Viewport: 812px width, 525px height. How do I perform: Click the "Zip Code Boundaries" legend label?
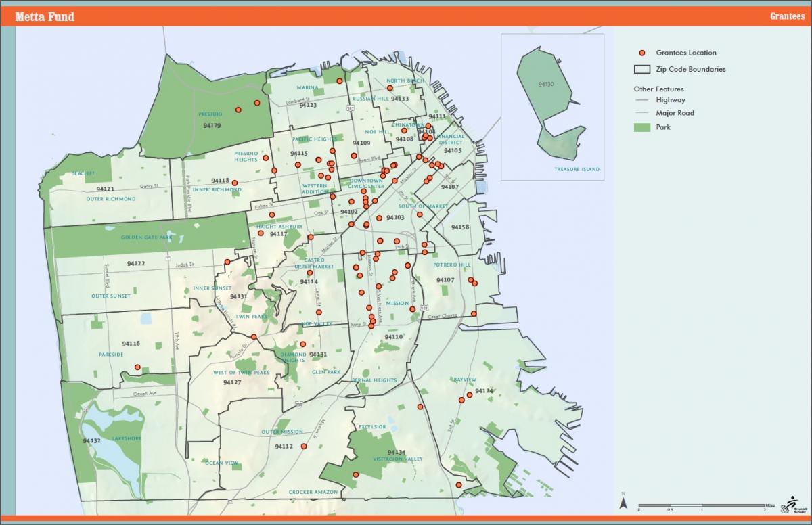point(691,69)
